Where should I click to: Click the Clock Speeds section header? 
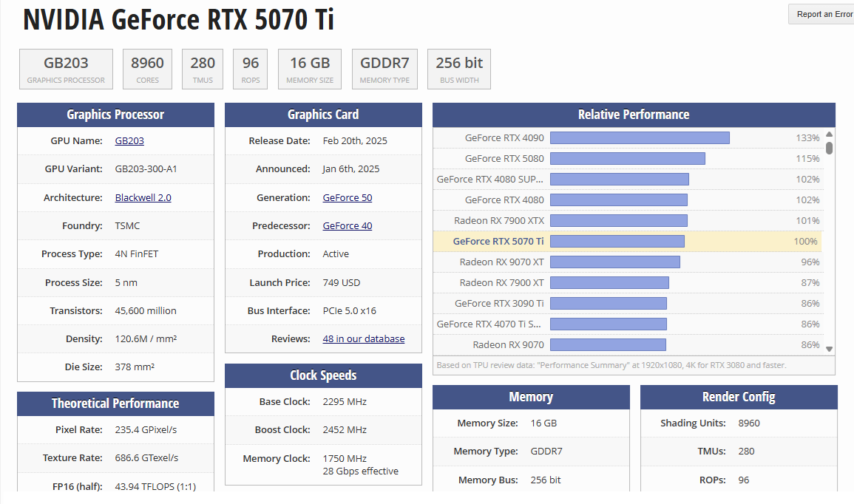point(324,375)
